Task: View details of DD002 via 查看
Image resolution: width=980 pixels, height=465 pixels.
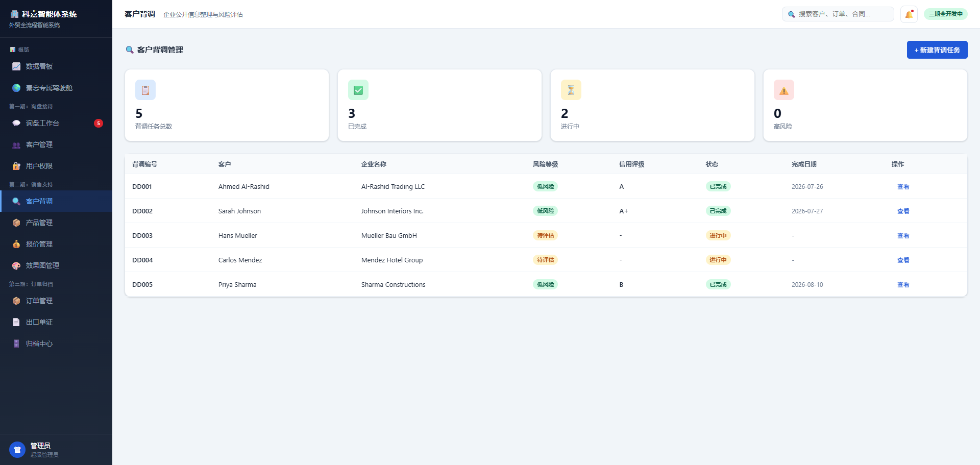Action: [x=903, y=211]
